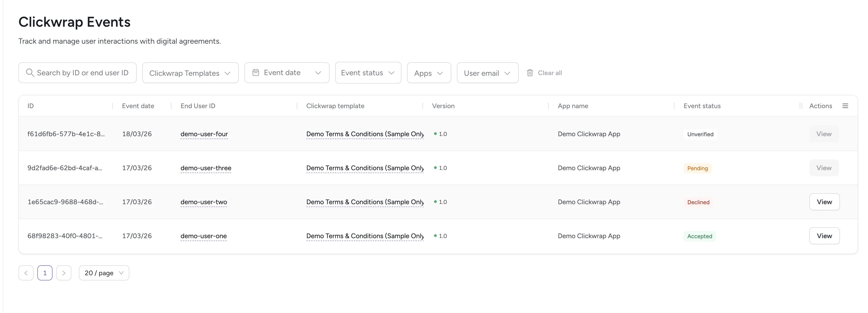Open the Apps filter dropdown
This screenshot has width=868, height=313.
pyautogui.click(x=429, y=73)
